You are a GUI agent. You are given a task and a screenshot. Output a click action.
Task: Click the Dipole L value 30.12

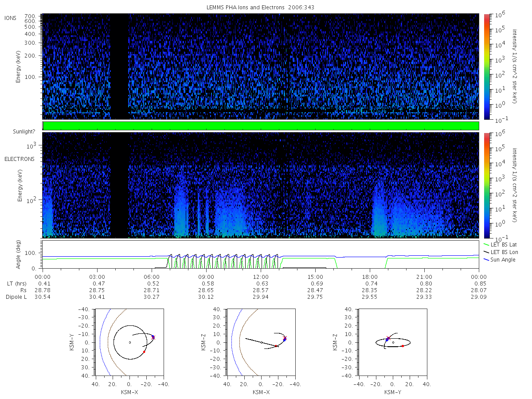tap(206, 297)
